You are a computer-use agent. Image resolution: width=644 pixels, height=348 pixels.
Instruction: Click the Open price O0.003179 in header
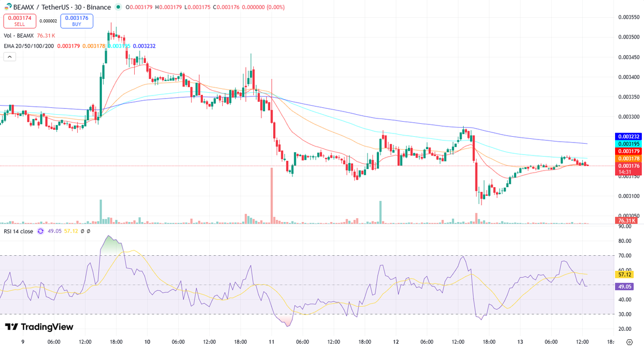(139, 8)
